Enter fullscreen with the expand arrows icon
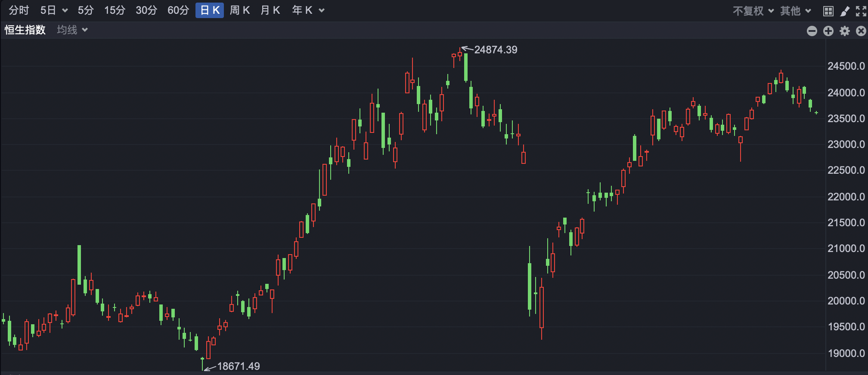Screen dimensions: 868x375 pyautogui.click(x=861, y=11)
